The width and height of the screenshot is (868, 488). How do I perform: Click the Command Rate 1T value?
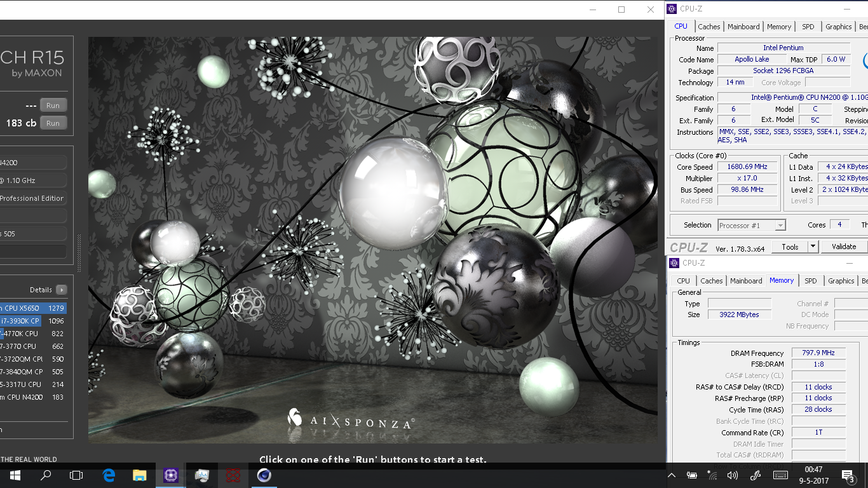818,432
